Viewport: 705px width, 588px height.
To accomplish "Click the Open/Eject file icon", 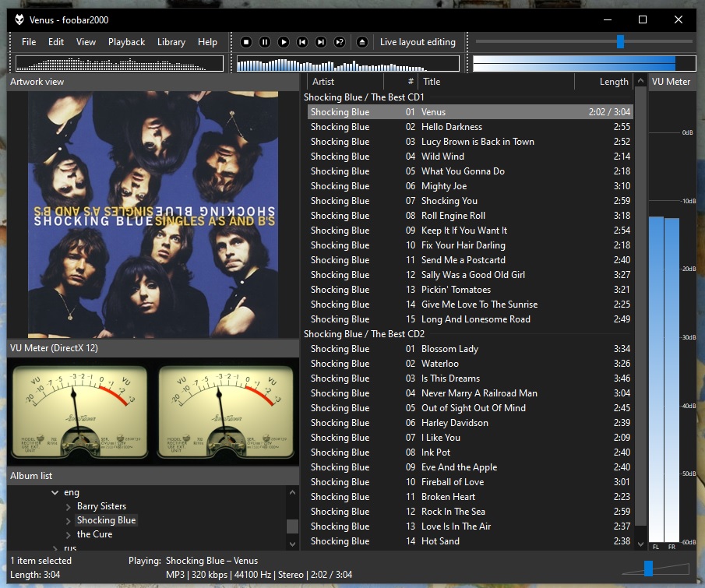I will 362,42.
